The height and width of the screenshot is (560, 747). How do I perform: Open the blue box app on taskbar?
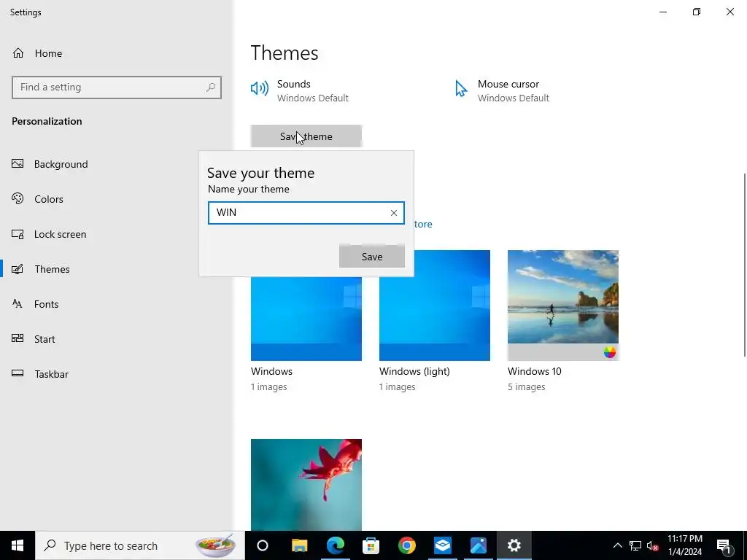coord(443,545)
